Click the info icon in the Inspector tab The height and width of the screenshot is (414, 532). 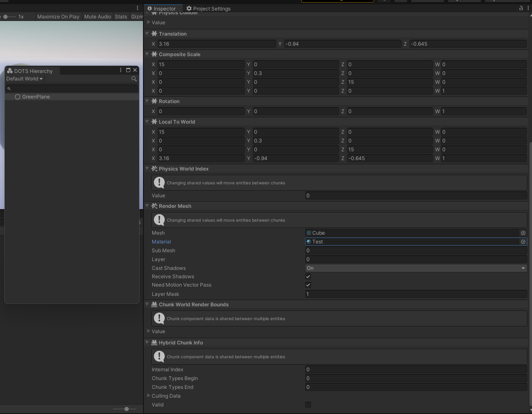point(151,8)
